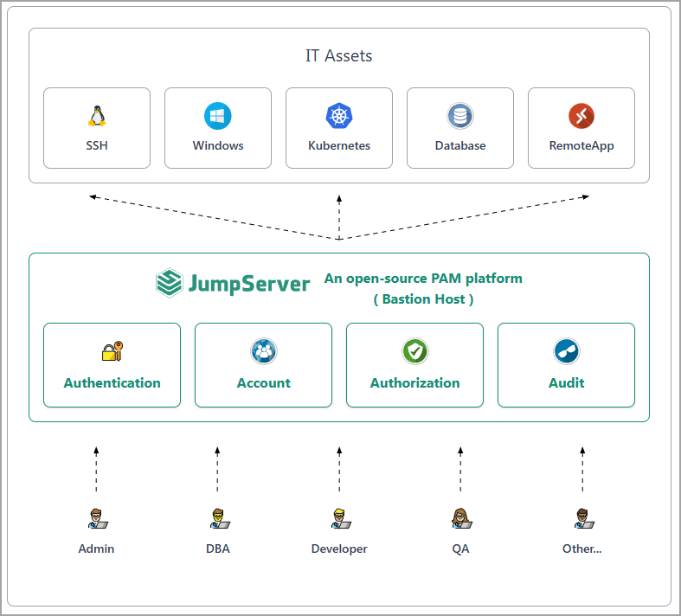Click the Developer label
The width and height of the screenshot is (681, 616).
[x=339, y=549]
